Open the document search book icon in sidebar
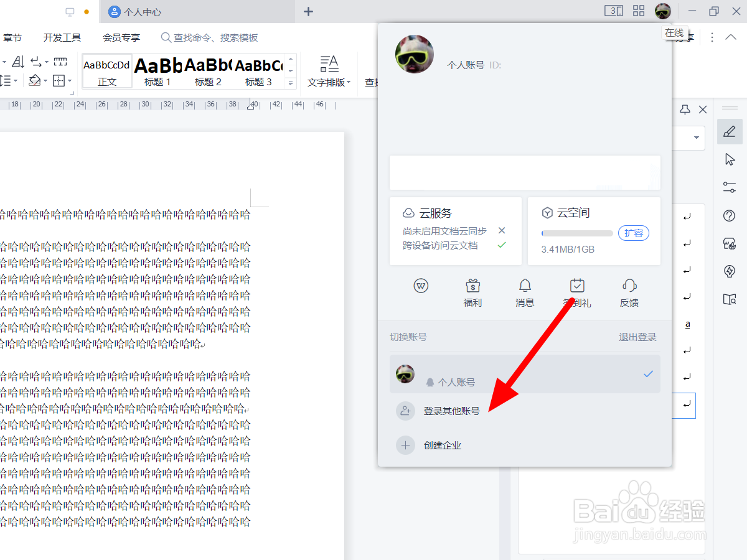The image size is (747, 560). click(x=730, y=299)
